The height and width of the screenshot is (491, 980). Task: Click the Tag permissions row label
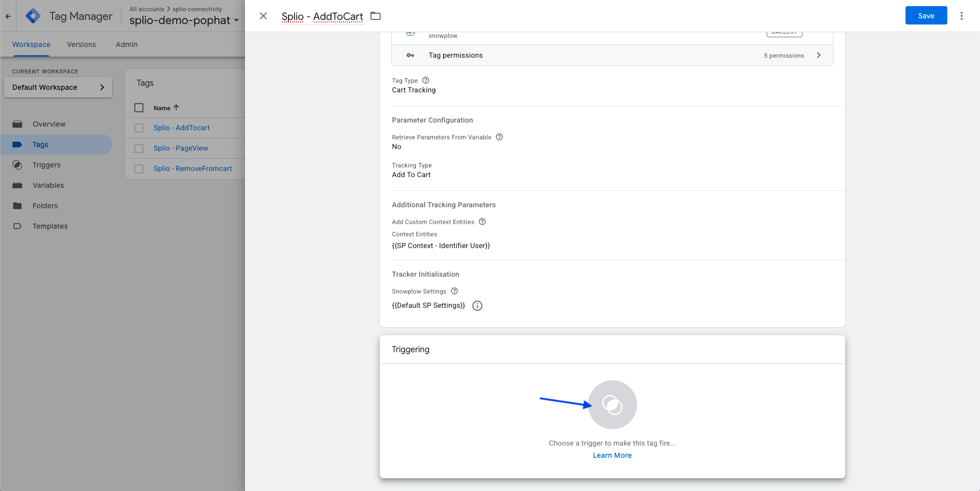click(x=456, y=55)
